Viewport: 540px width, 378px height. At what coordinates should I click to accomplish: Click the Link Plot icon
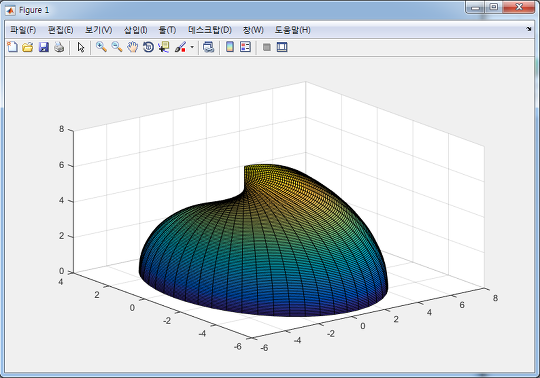click(x=208, y=47)
